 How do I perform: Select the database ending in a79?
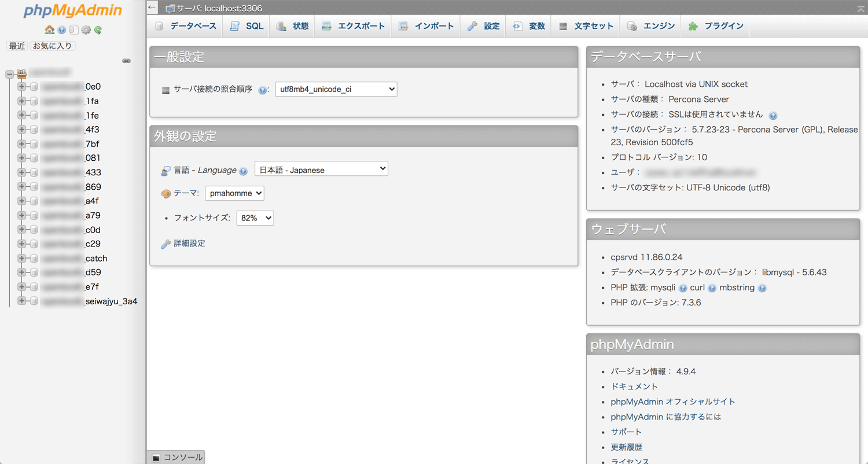(x=71, y=215)
